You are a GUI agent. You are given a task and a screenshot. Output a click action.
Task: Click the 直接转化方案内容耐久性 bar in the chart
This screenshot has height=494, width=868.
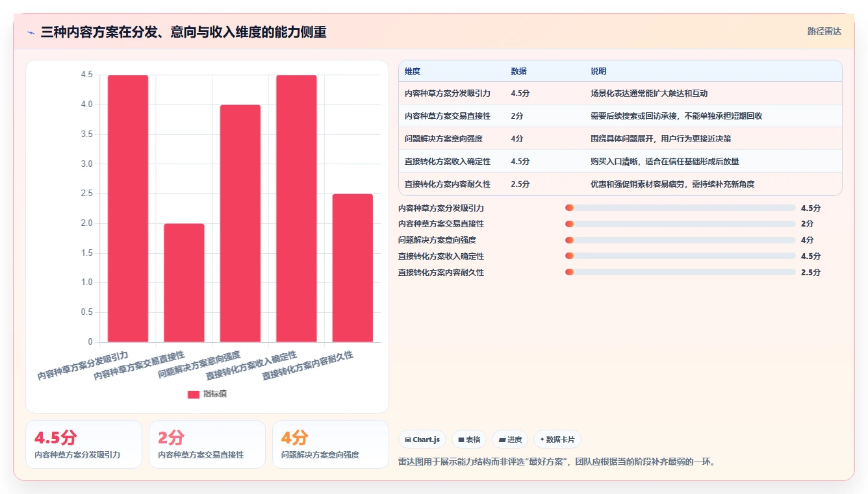pyautogui.click(x=353, y=268)
